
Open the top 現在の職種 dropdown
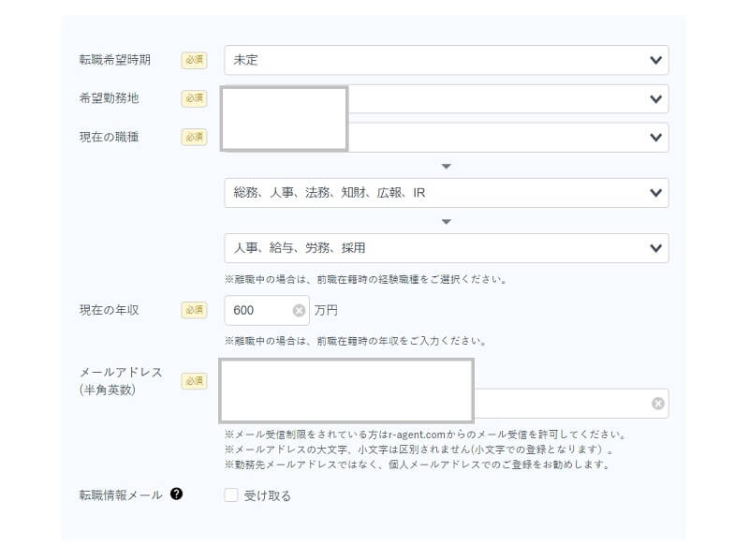click(506, 137)
